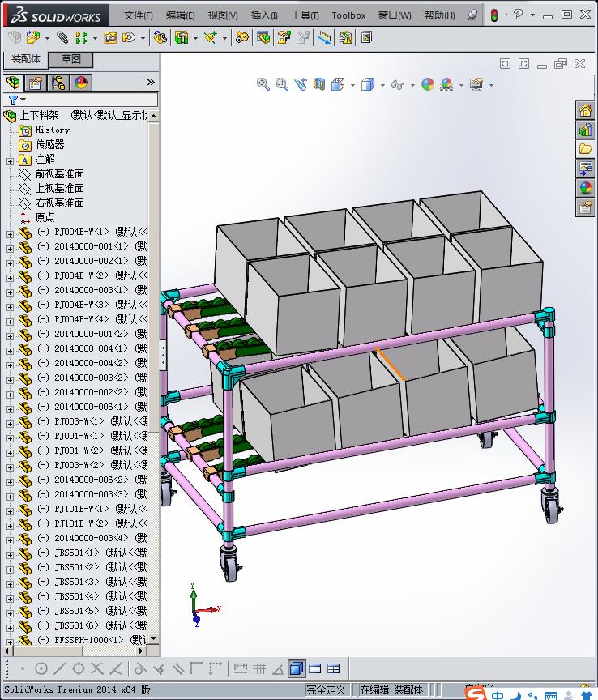Expand the tab overflow double chevron
This screenshot has width=598, height=700.
click(x=151, y=82)
